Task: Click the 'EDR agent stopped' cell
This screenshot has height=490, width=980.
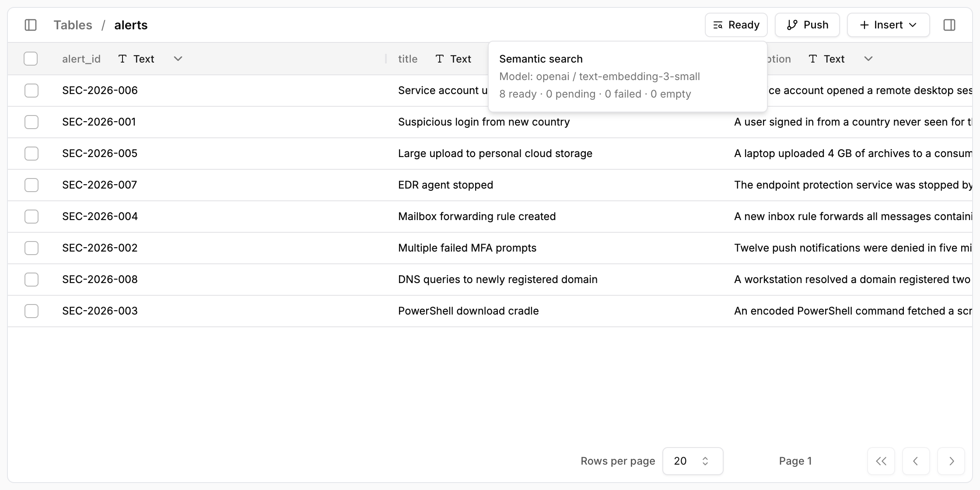Action: click(445, 185)
